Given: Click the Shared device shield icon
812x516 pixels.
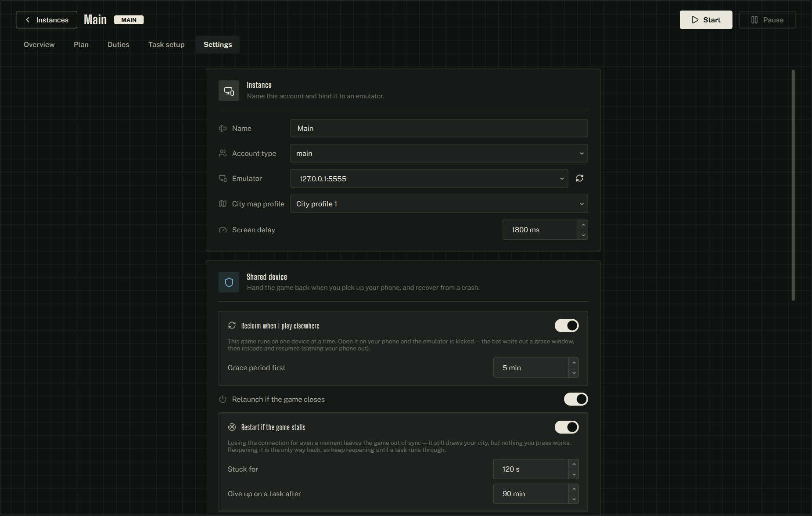Looking at the screenshot, I should tap(229, 282).
